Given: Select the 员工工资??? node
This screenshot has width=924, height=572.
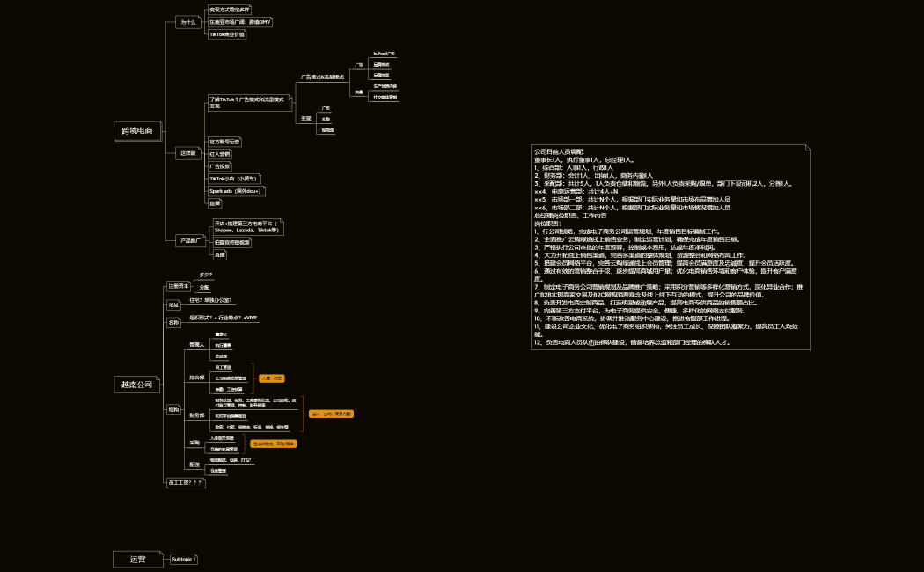Looking at the screenshot, I should 186,482.
